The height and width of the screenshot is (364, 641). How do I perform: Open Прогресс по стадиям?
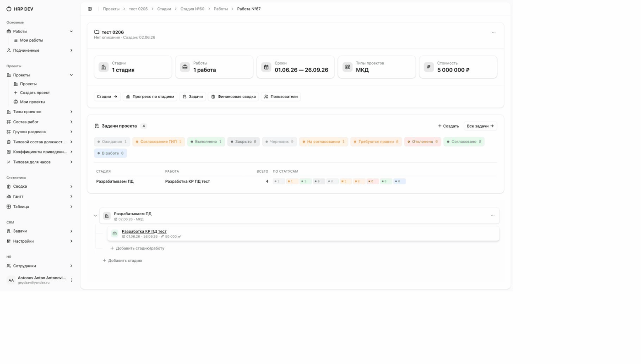click(x=150, y=97)
